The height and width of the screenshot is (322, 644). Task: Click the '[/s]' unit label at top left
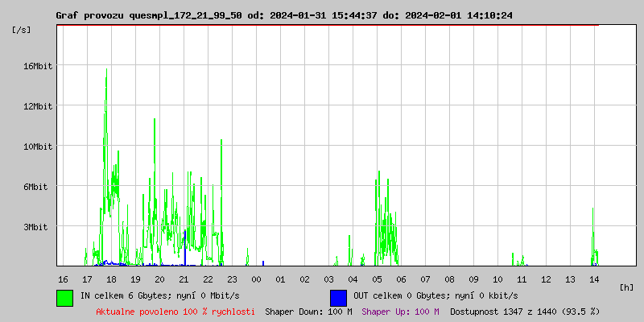click(x=23, y=30)
